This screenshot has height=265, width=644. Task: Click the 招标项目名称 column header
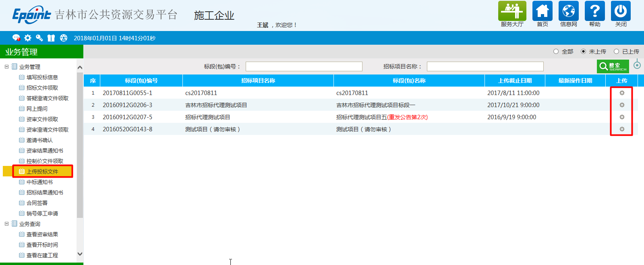click(x=258, y=81)
